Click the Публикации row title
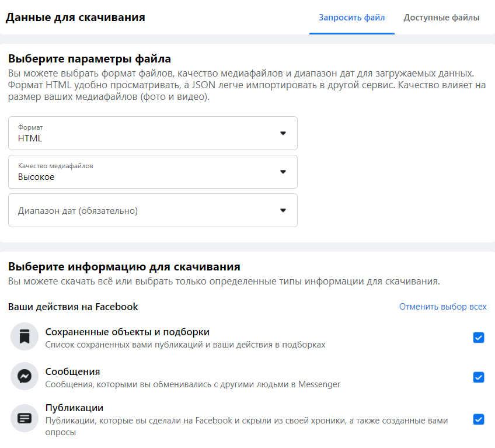495x448 pixels. (74, 408)
